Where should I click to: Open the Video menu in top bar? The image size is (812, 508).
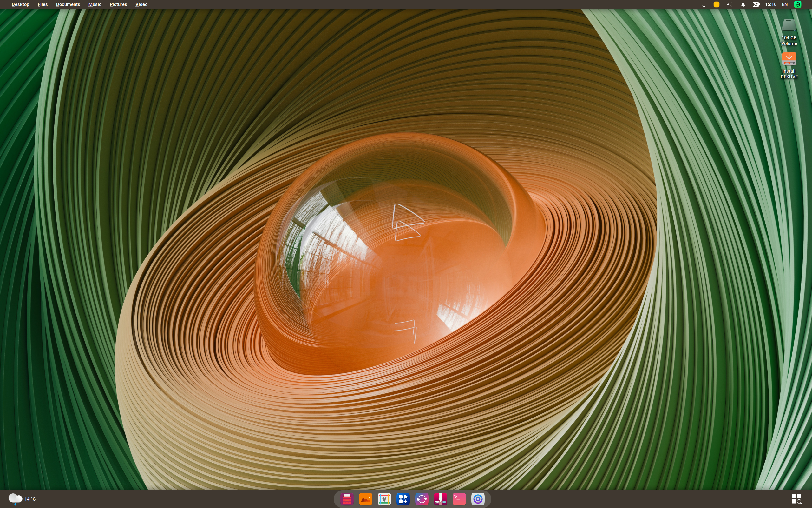[x=141, y=4]
